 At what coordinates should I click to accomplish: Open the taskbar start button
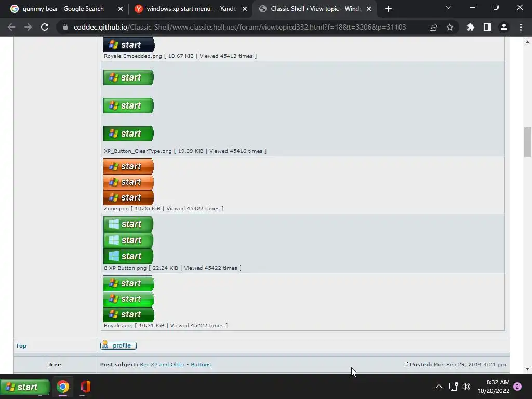(x=25, y=387)
